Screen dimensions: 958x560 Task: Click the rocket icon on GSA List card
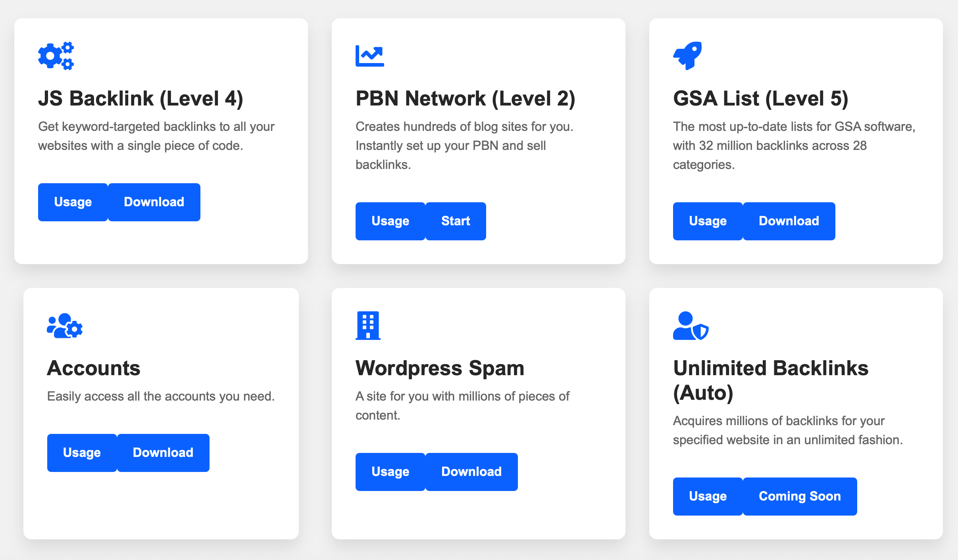point(687,56)
